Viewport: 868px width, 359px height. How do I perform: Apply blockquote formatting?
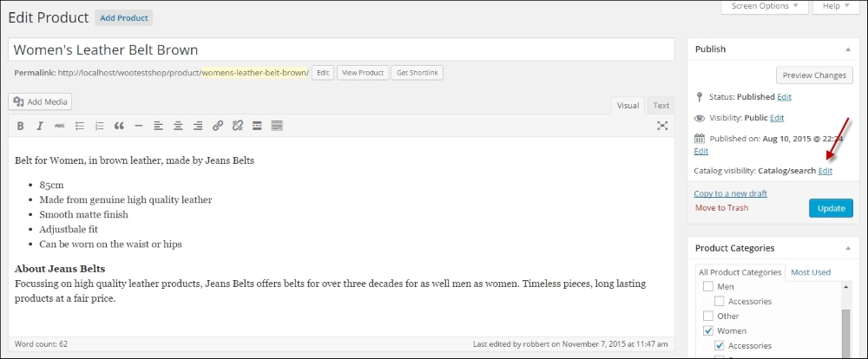[x=119, y=126]
